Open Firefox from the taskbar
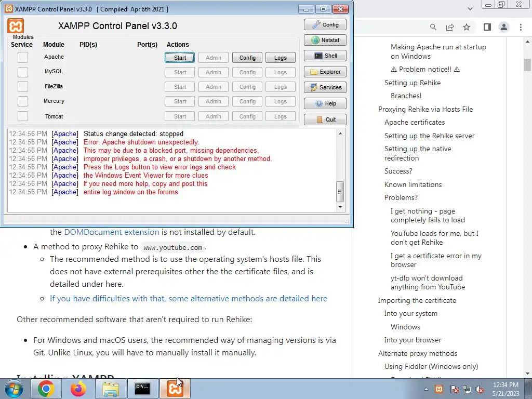532x399 pixels. coord(78,389)
